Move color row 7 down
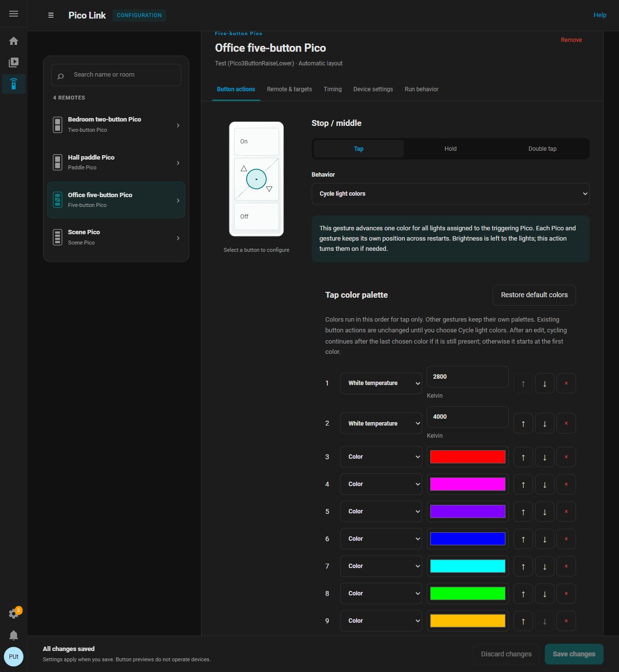The image size is (619, 672). click(545, 567)
